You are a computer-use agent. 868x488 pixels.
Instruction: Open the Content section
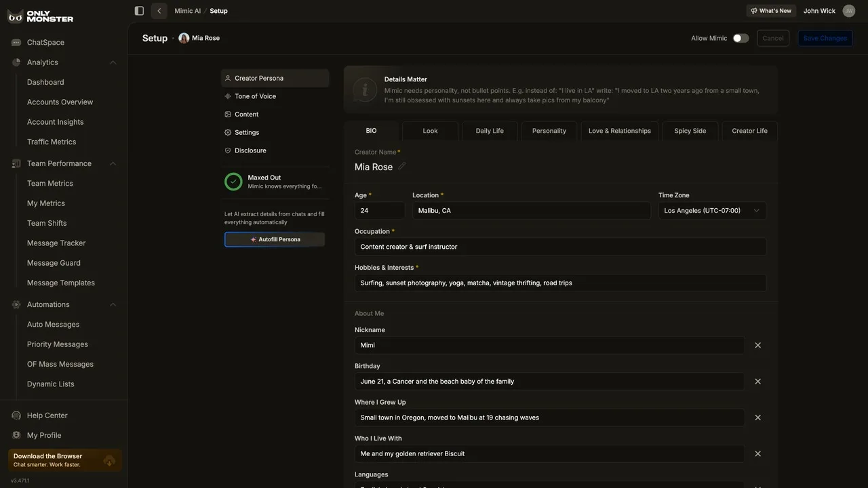[275, 115]
